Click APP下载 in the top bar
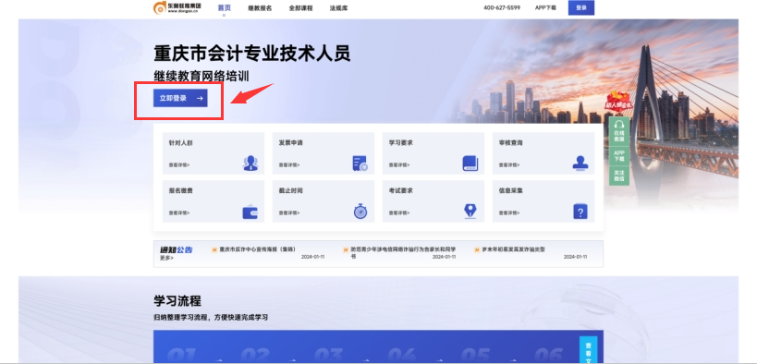 pyautogui.click(x=545, y=8)
